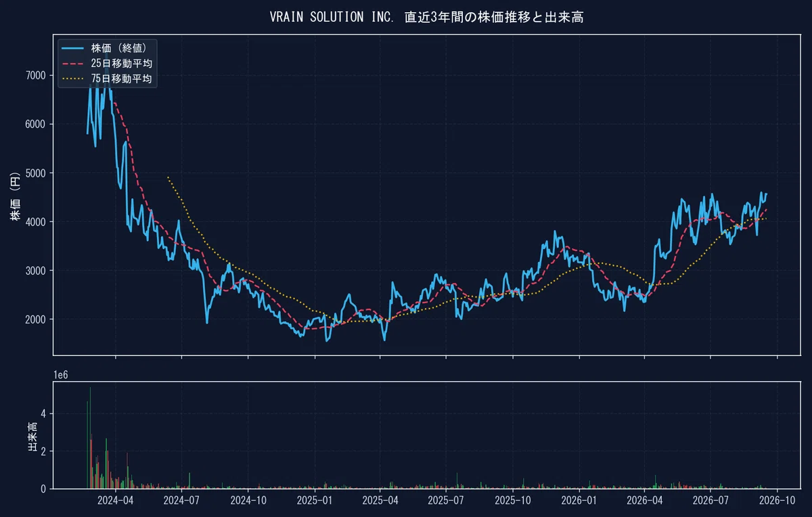Select the "25日移動平均" legend label
Screen dimensions: 812x517
tap(121, 64)
